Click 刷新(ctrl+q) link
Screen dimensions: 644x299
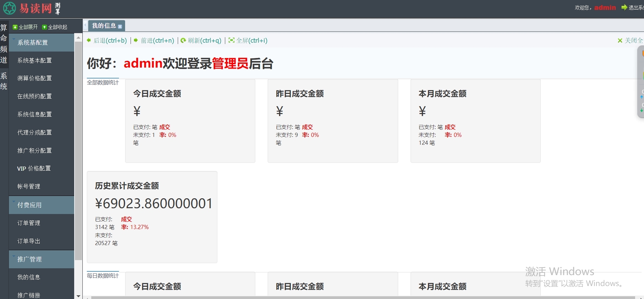pyautogui.click(x=205, y=41)
